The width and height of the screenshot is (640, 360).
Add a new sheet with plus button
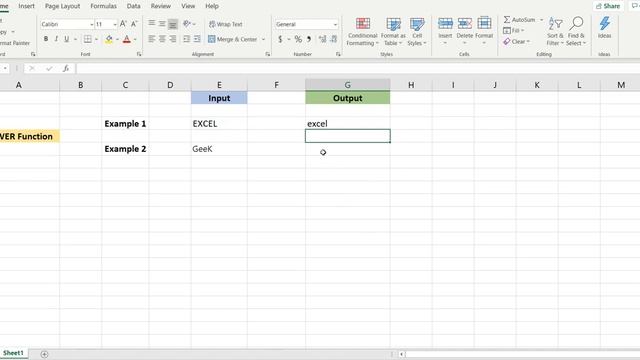(44, 354)
